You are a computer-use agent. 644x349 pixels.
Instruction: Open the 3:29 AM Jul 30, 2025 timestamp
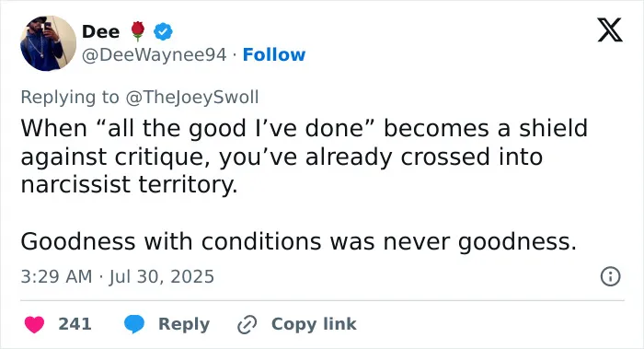118,276
